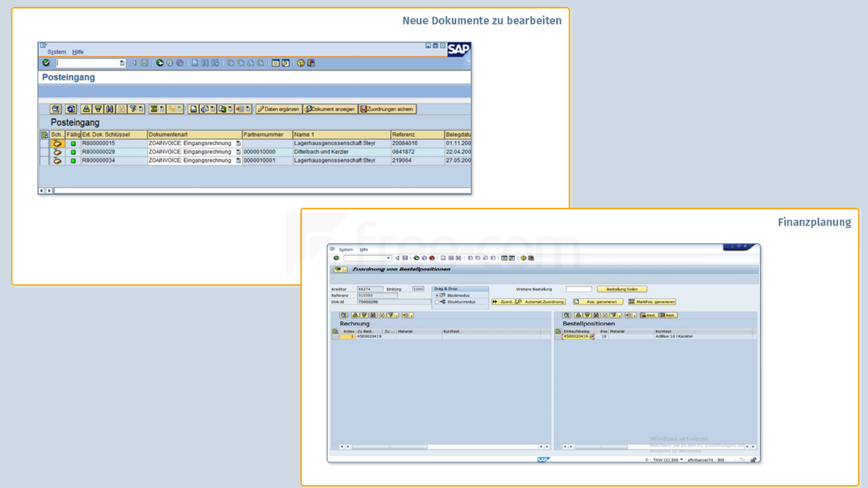868x488 pixels.
Task: Click status icon in row R800000015
Action: 57,143
